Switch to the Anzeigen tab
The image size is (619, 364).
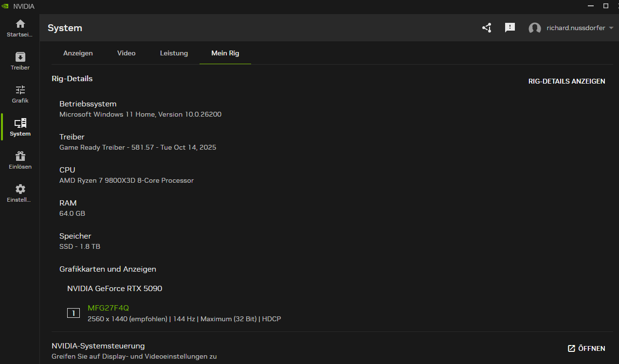(78, 53)
